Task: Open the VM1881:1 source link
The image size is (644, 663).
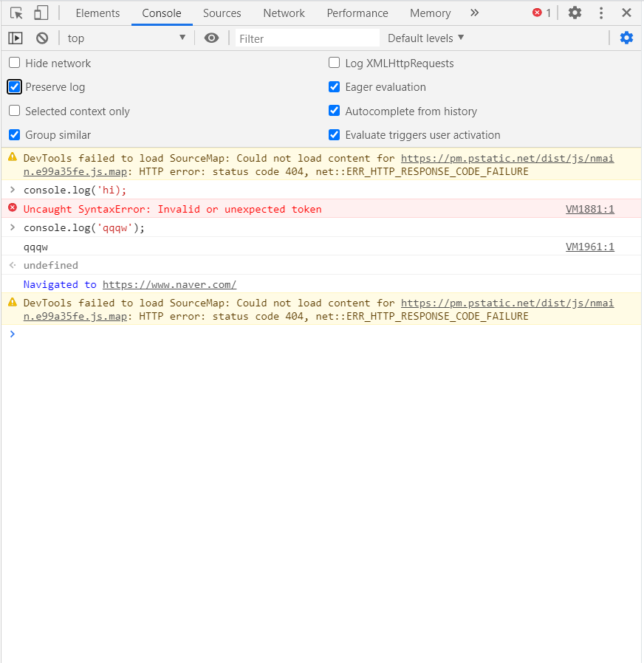Action: (589, 209)
